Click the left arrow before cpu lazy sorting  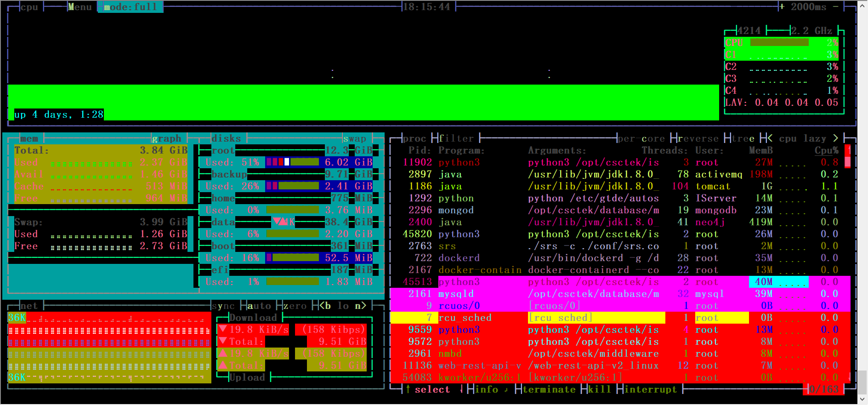pos(770,138)
